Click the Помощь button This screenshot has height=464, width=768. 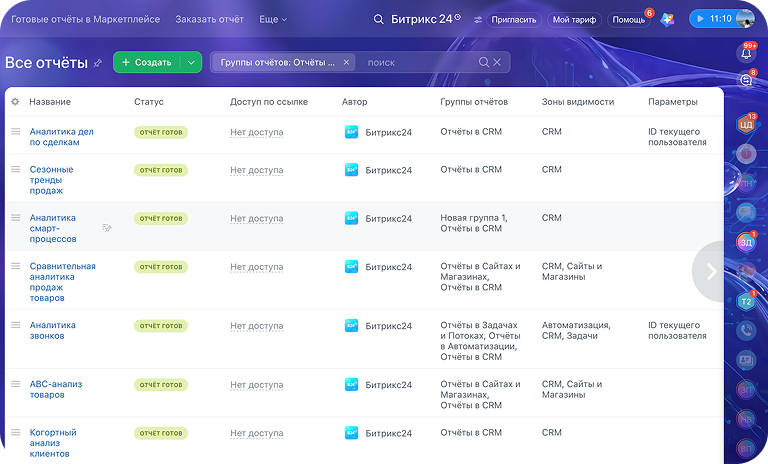tap(629, 20)
